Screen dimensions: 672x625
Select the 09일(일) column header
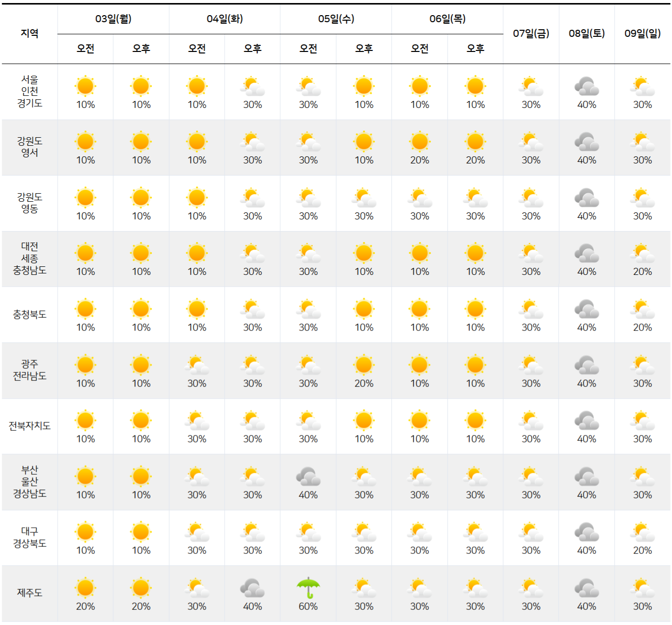click(642, 33)
